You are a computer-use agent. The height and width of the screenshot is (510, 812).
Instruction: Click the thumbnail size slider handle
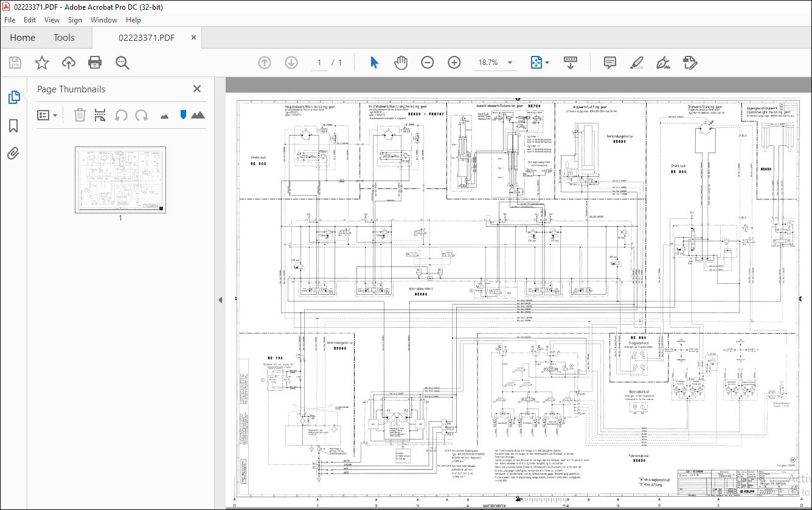point(183,114)
